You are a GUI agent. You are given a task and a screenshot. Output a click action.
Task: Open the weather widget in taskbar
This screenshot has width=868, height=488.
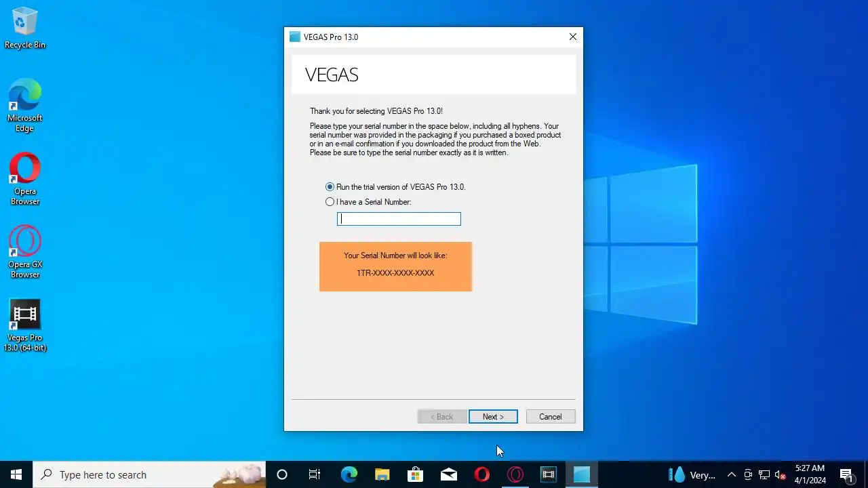[692, 474]
